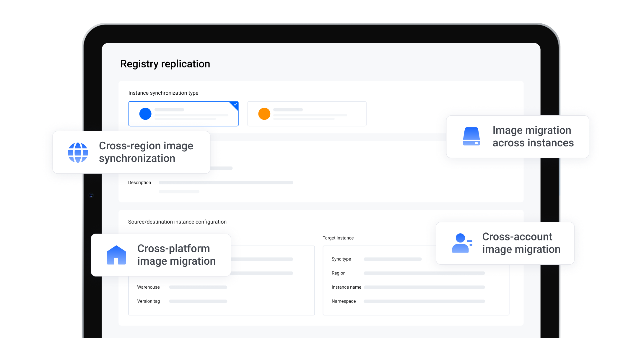This screenshot has width=644, height=338.
Task: Click the Warehouse value bar
Action: 198,287
